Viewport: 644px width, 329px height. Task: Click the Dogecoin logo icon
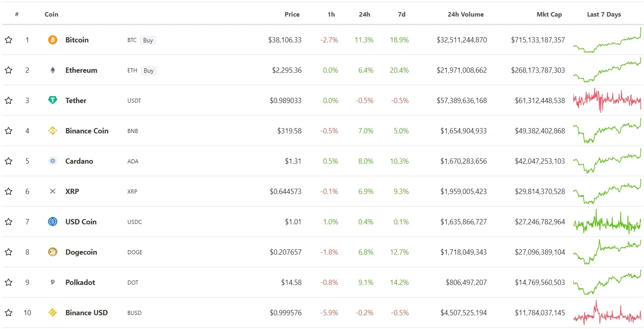click(52, 252)
